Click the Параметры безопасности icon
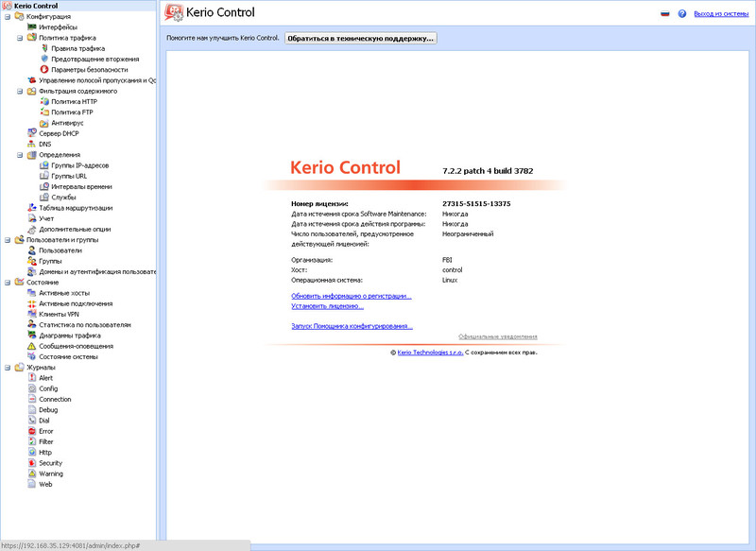 (43, 69)
